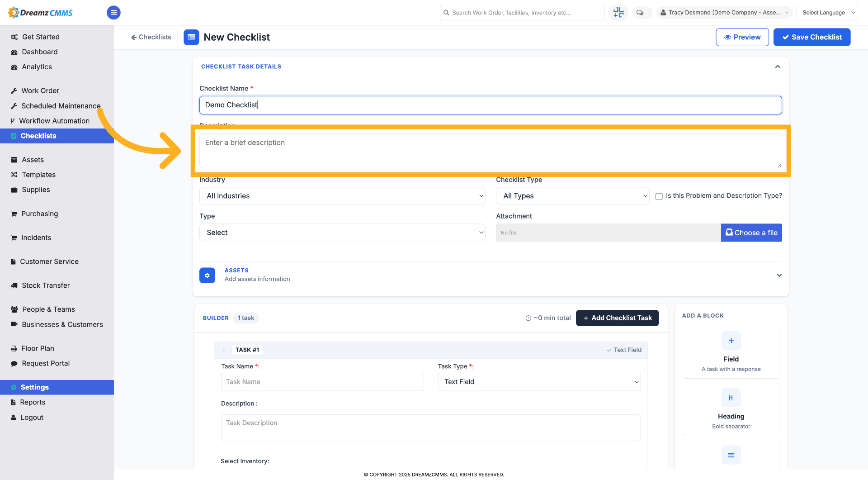Open the Checklist Type dropdown
The height and width of the screenshot is (480, 868).
pos(573,196)
